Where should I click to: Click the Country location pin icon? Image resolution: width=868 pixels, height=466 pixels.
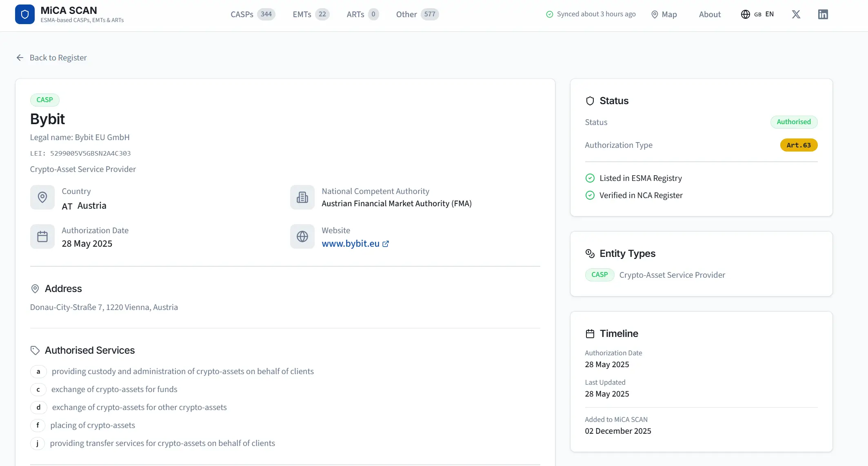tap(42, 197)
